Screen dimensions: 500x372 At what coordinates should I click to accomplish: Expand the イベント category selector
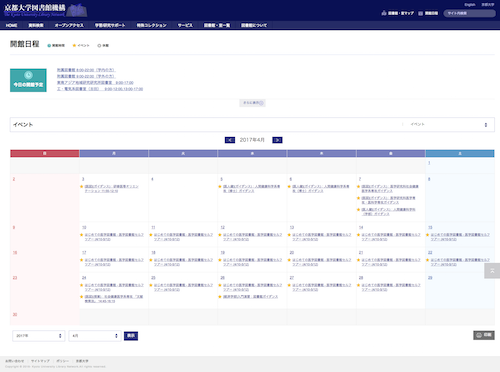point(448,125)
